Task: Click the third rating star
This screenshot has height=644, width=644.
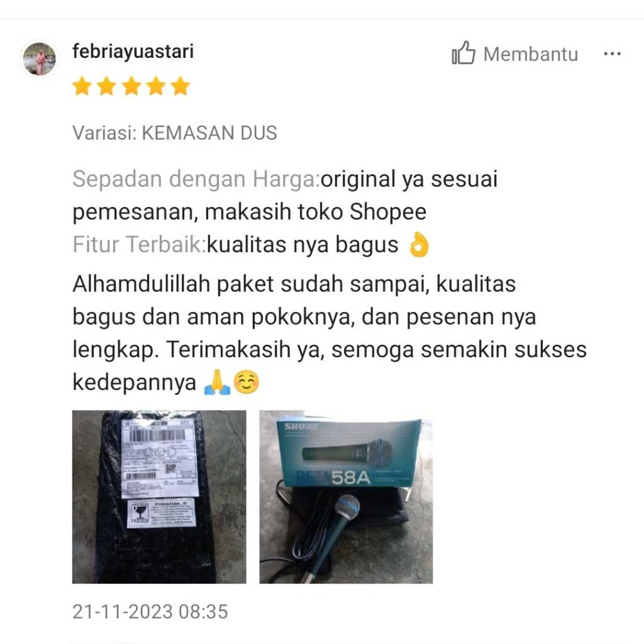Action: (131, 86)
